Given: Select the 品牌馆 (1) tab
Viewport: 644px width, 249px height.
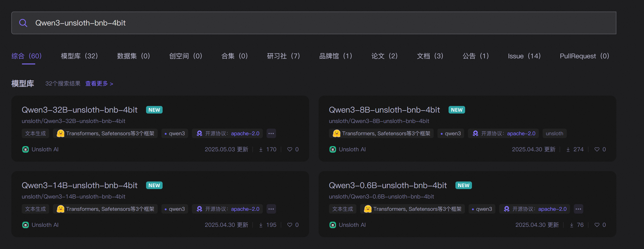Looking at the screenshot, I should [x=336, y=56].
